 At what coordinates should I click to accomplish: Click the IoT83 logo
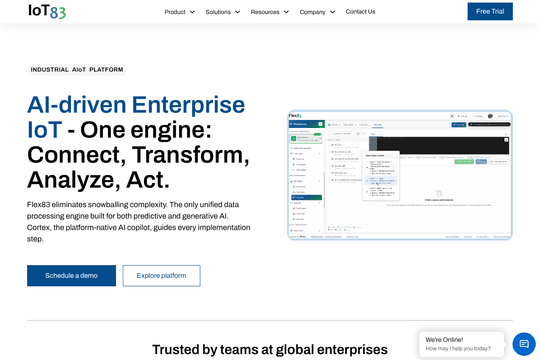(47, 11)
